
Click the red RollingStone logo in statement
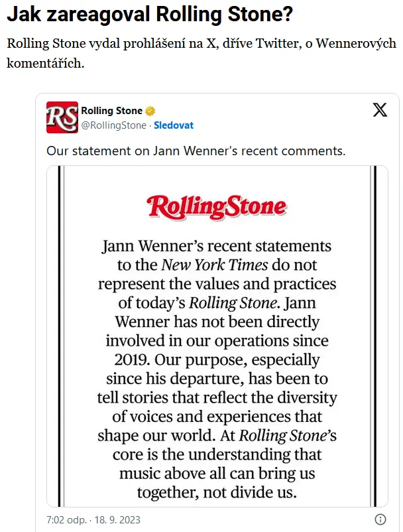click(217, 206)
